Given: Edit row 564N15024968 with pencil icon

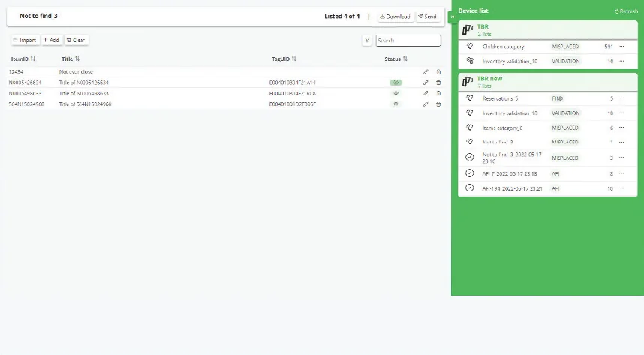Looking at the screenshot, I should 426,104.
